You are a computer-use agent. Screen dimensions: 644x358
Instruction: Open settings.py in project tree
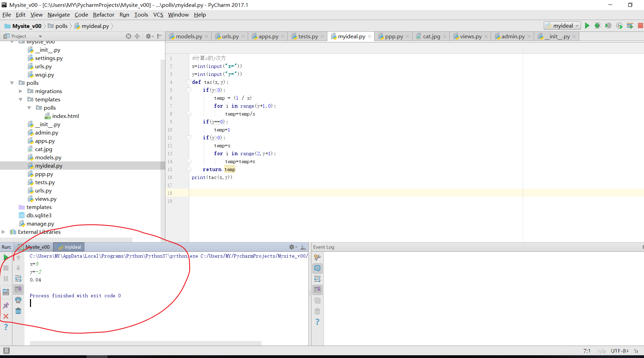49,58
